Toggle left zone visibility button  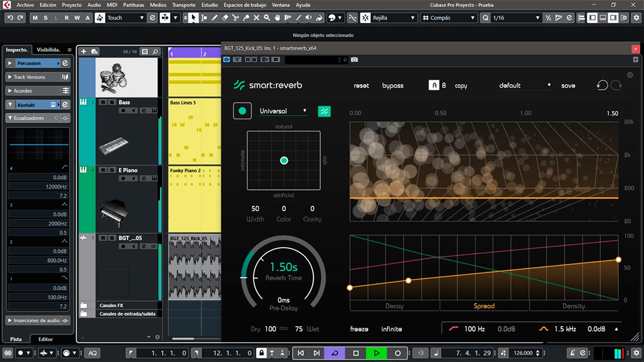(592, 18)
